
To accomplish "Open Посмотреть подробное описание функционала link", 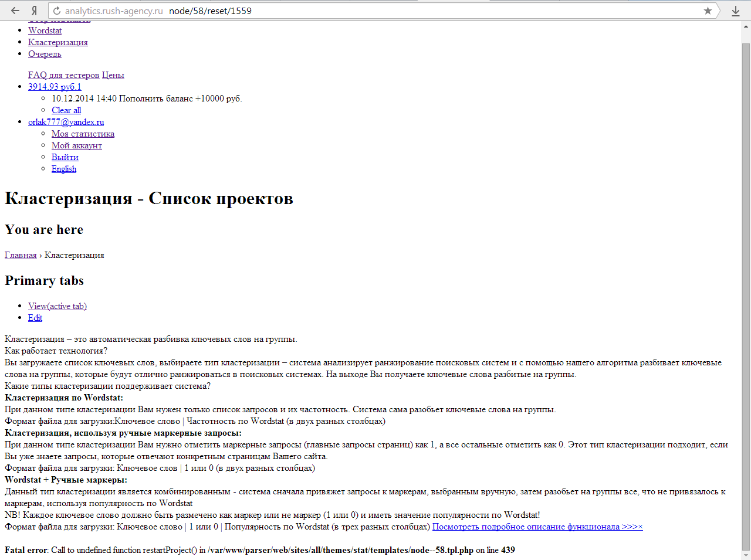I will (x=537, y=527).
